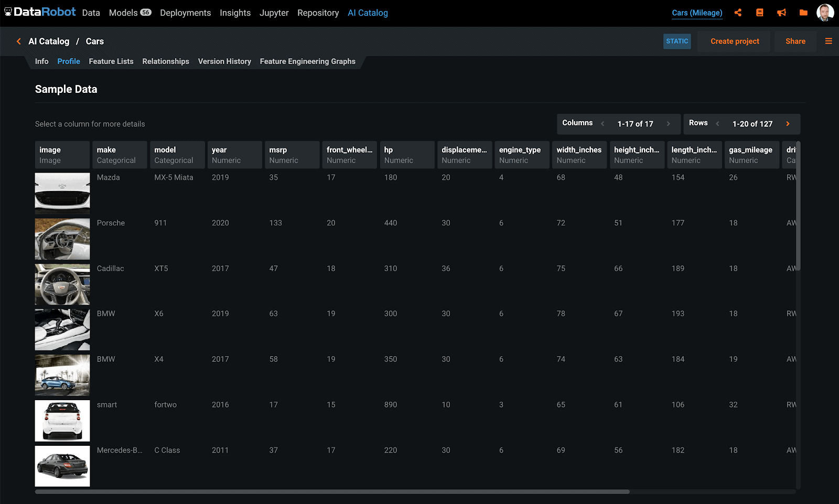Select the gas_mileage column header
The image size is (839, 504).
click(x=752, y=155)
